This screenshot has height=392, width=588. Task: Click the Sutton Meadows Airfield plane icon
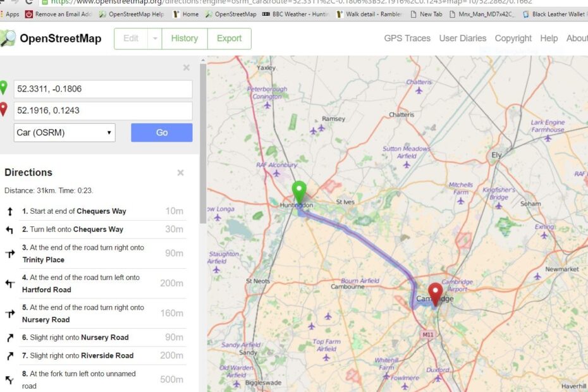click(407, 164)
